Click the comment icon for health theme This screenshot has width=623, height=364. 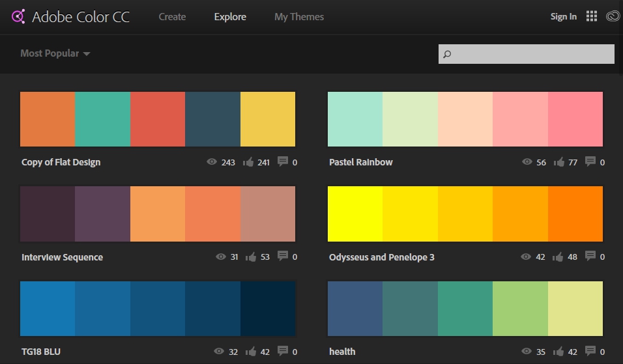click(590, 351)
